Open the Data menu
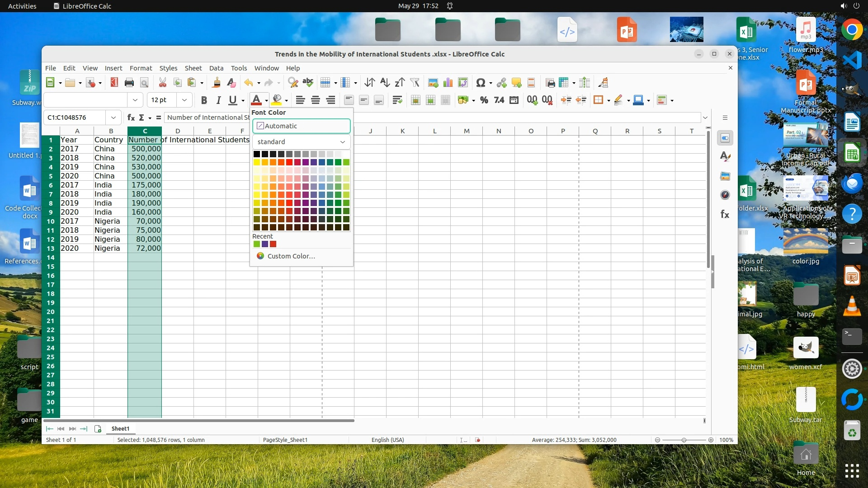Screen dimensions: 868x488 pos(216,68)
